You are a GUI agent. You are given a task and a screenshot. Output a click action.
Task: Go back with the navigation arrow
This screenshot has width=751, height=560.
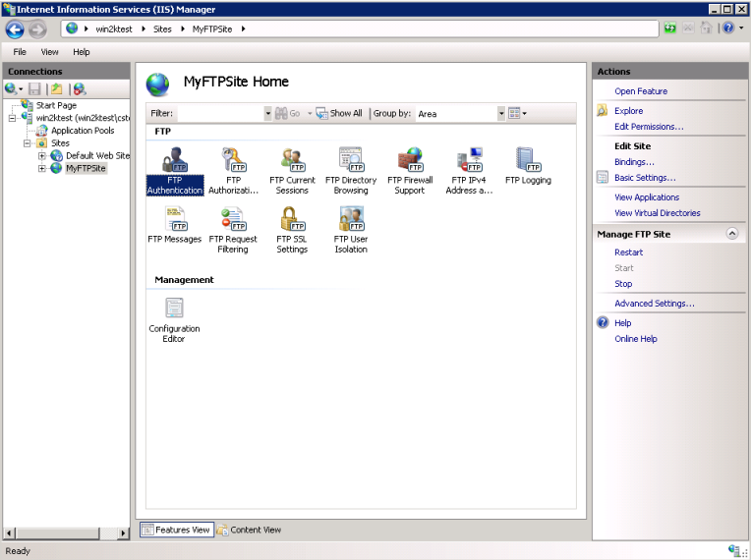[15, 29]
